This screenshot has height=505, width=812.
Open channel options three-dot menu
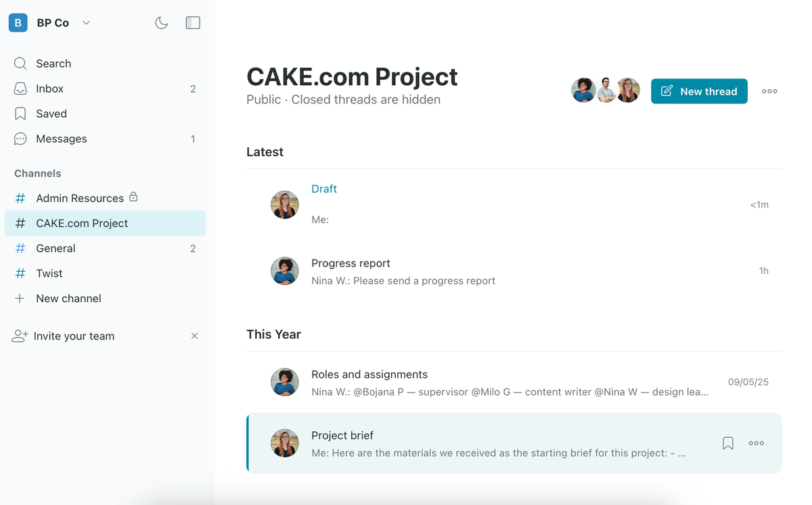click(x=769, y=91)
